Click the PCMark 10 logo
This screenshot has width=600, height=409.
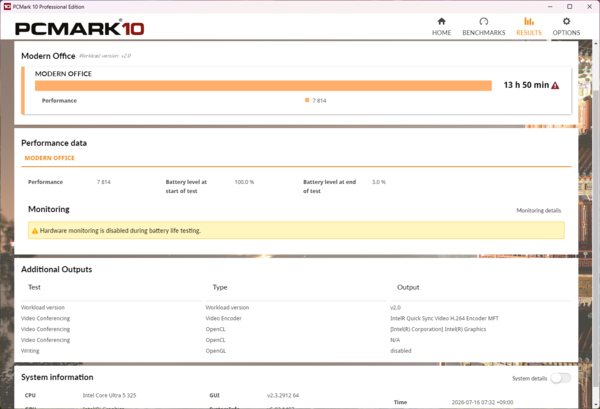pyautogui.click(x=80, y=28)
